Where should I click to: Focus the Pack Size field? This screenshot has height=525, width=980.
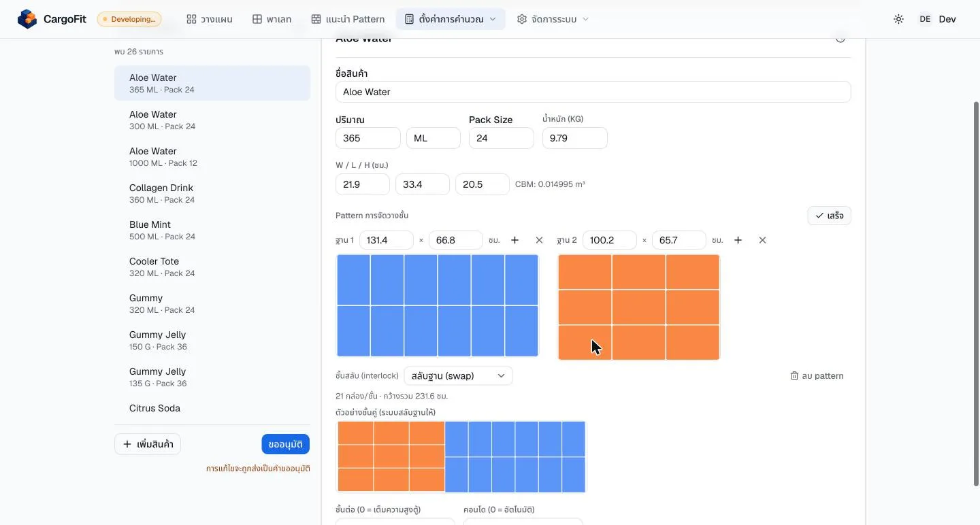coord(501,138)
